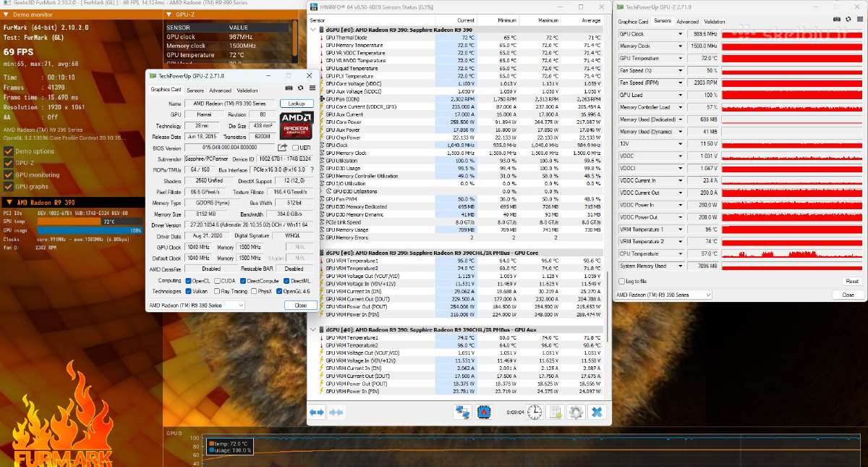Screen dimensions: 868x467
Task: Toggle DirectML checkbox in GPU-Z
Action: [286, 280]
